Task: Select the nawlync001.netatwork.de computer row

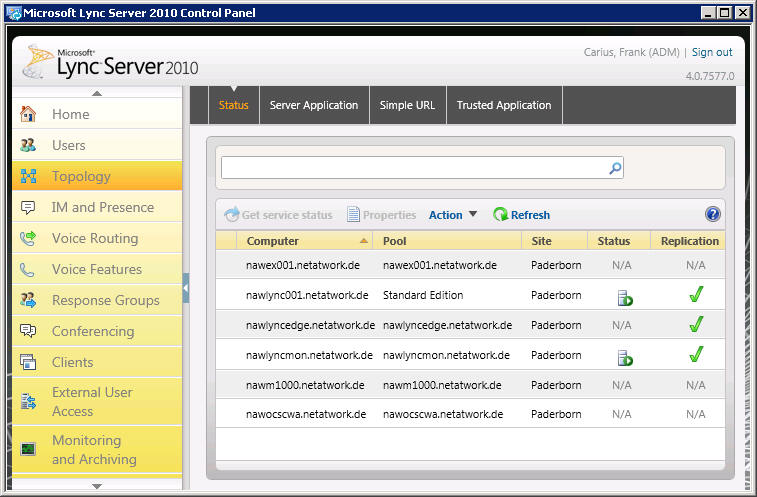Action: (470, 295)
